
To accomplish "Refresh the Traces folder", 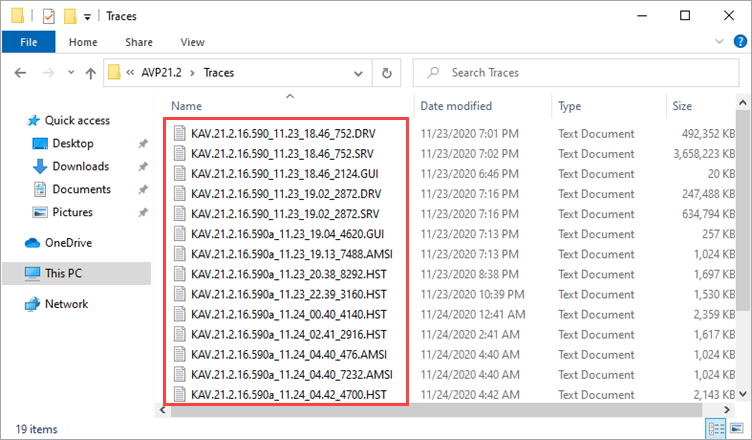I will pyautogui.click(x=387, y=73).
